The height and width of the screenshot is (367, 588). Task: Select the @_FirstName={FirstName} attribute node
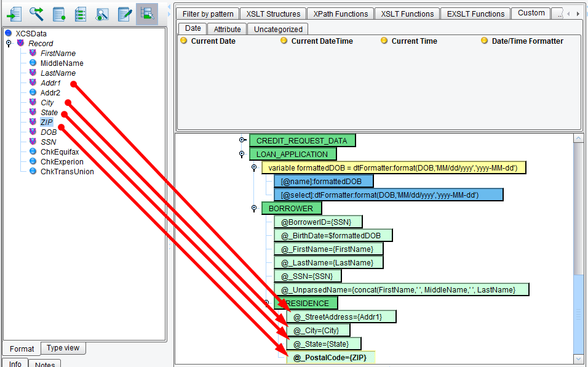(328, 249)
